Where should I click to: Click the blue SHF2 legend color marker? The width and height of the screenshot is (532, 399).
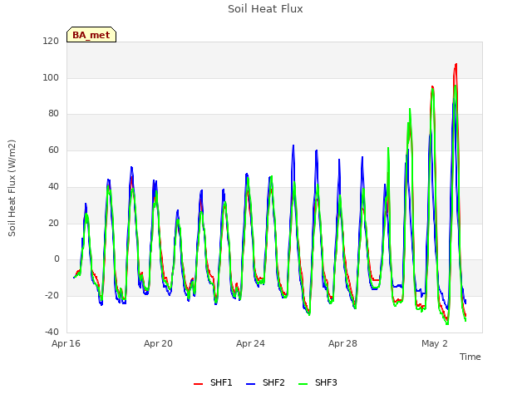coord(250,384)
